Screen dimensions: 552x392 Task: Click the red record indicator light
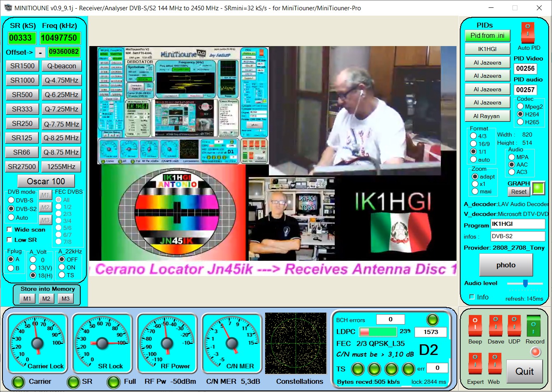pos(535,352)
